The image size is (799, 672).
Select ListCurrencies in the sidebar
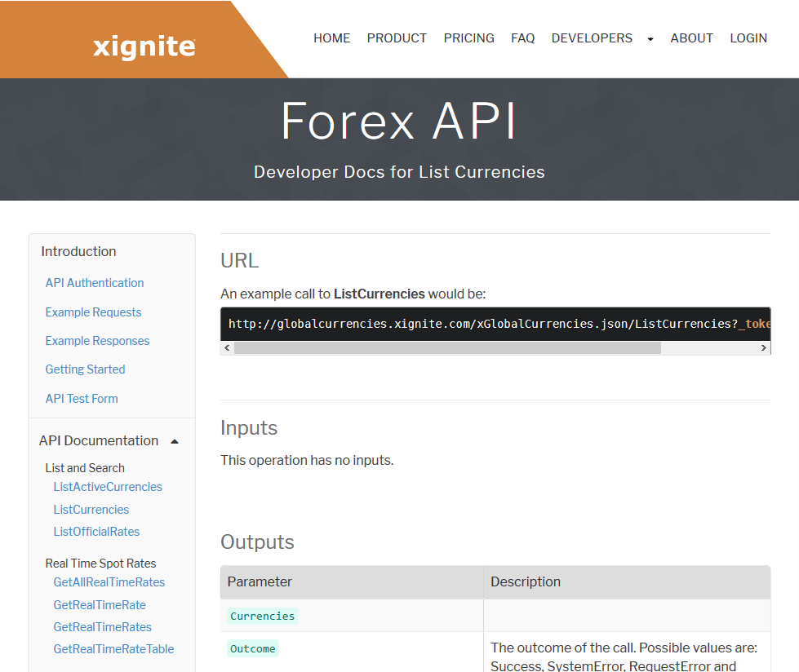tap(91, 510)
